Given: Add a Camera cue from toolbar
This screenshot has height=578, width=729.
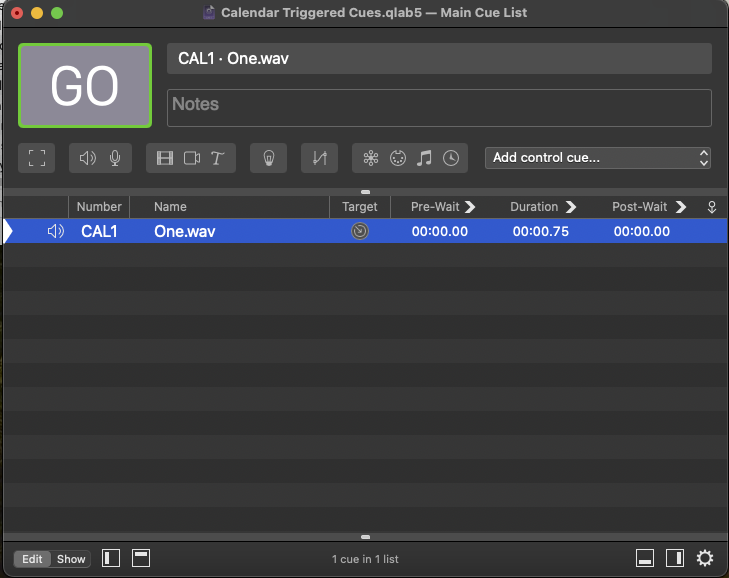Looking at the screenshot, I should [x=192, y=158].
